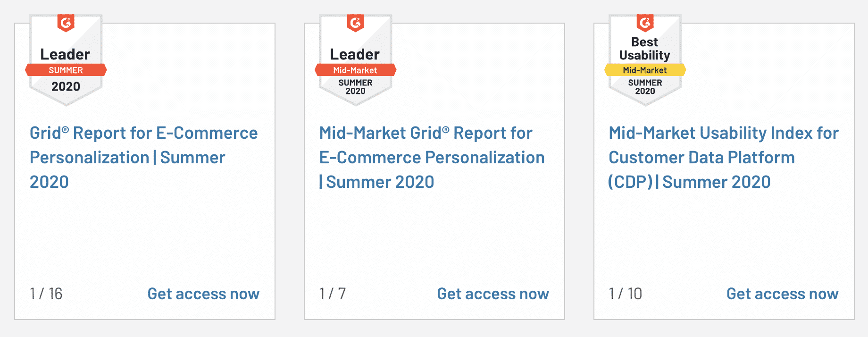Click the G2 logo on Best Usability badge

645,23
